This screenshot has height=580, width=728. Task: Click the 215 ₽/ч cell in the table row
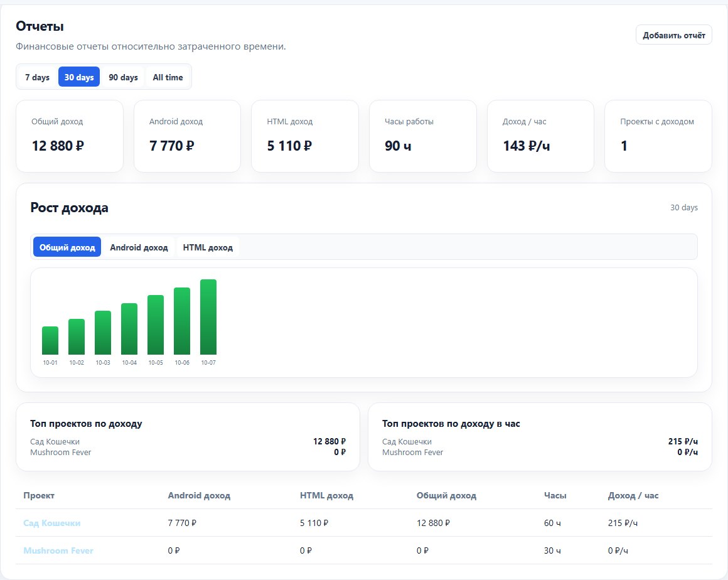pyautogui.click(x=623, y=523)
